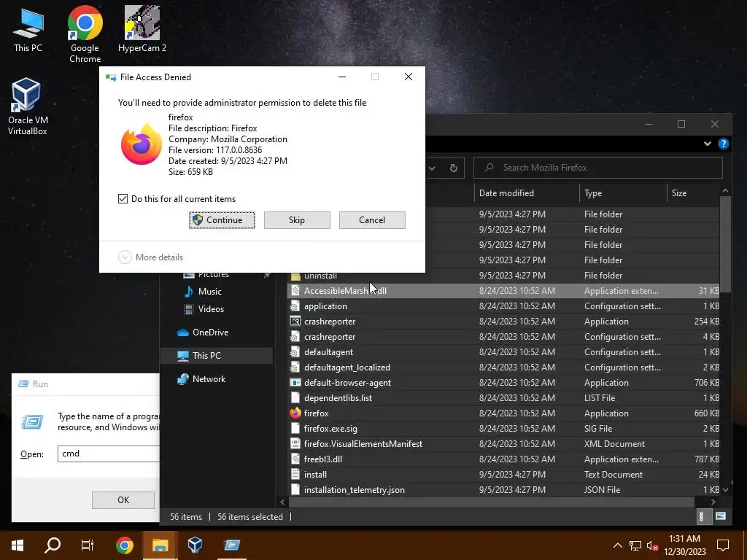Open Oracle VM VirtualBox desktop shortcut
The width and height of the screenshot is (747, 560).
pos(28,106)
